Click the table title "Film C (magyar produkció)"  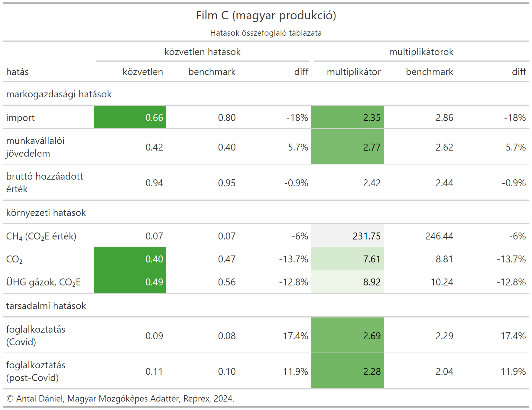(266, 15)
